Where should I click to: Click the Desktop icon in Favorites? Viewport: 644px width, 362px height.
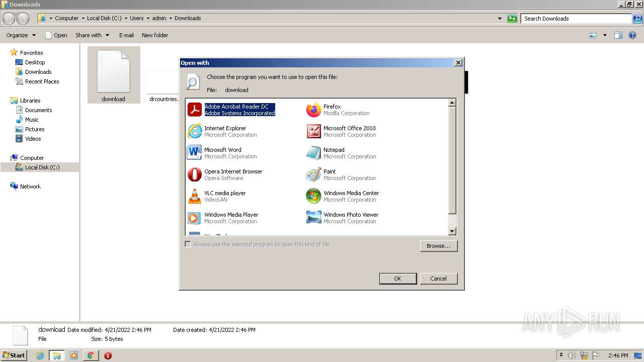point(19,62)
